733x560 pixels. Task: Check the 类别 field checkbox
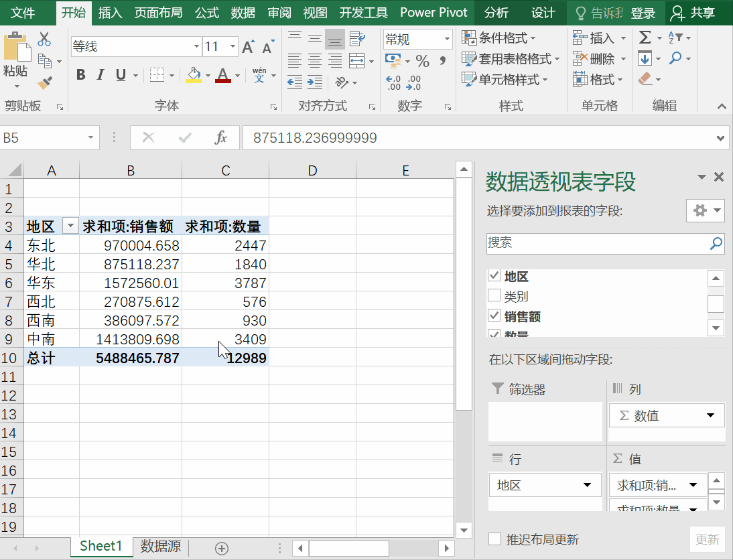pyautogui.click(x=494, y=295)
